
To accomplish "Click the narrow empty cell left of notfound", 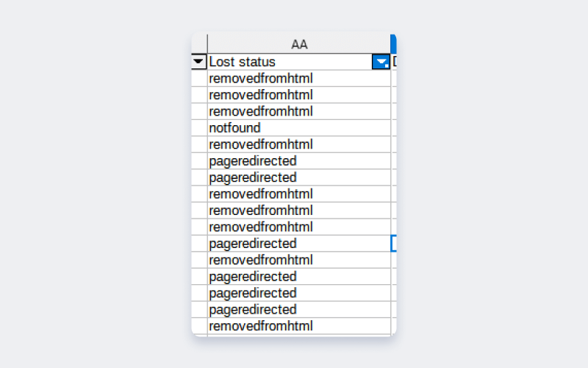I will click(x=199, y=128).
